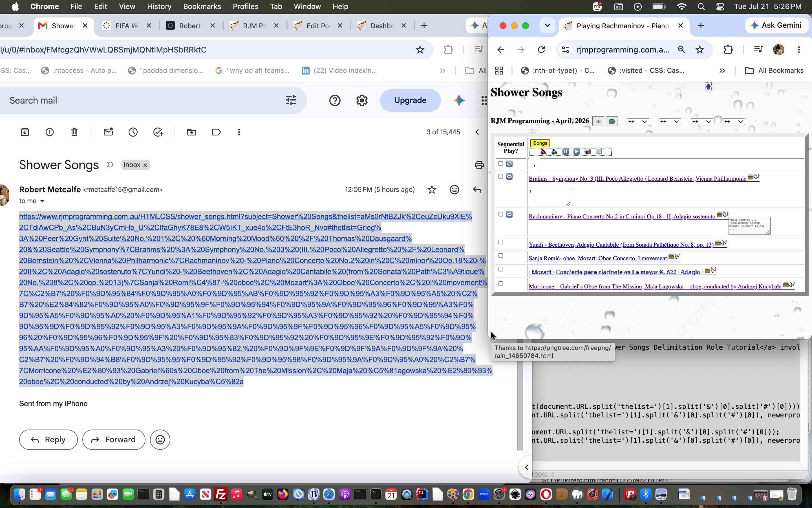Bookmark the rjmprogramming page with star
This screenshot has height=508, width=812.
pyautogui.click(x=700, y=50)
